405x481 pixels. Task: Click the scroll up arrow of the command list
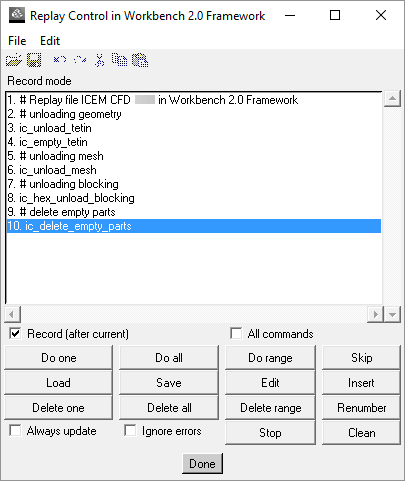[x=392, y=99]
